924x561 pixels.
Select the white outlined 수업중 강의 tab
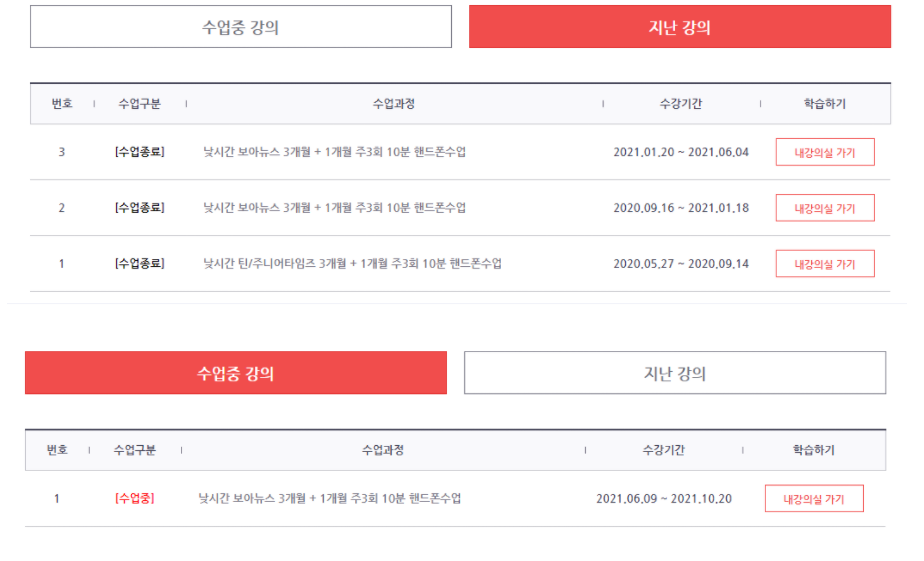click(240, 27)
